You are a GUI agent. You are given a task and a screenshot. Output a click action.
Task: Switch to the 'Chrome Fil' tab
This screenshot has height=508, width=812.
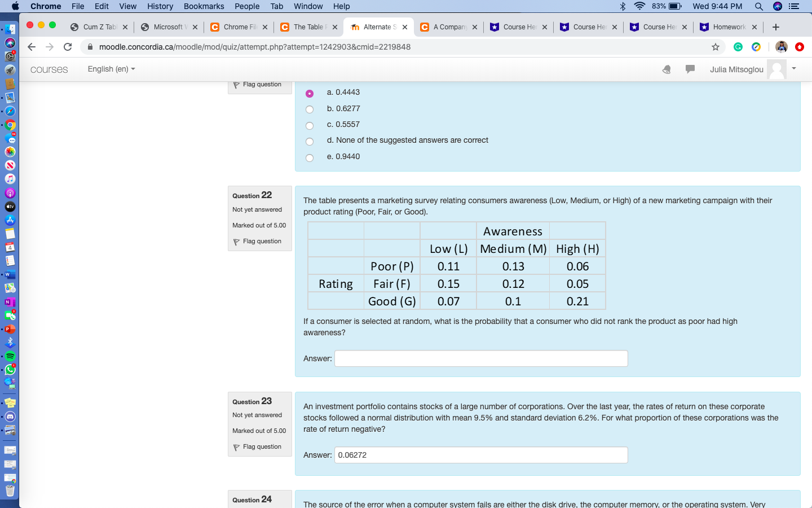(240, 27)
